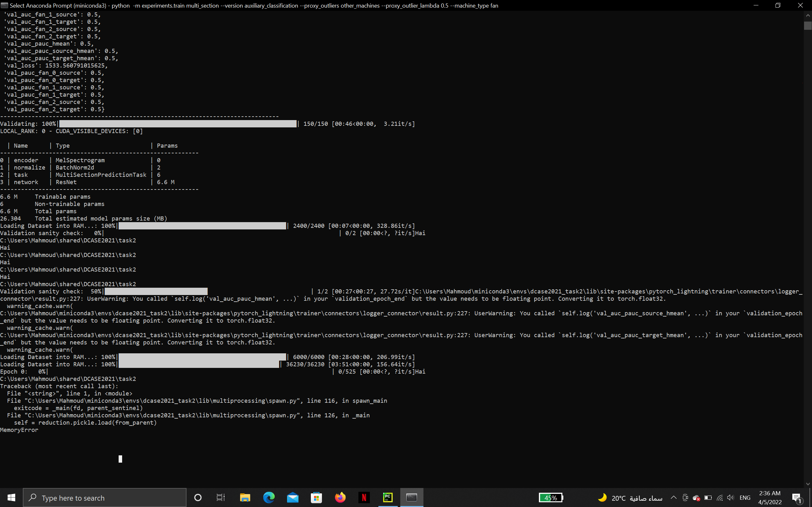This screenshot has width=812, height=507.
Task: Open File Explorer from the taskbar
Action: (245, 497)
